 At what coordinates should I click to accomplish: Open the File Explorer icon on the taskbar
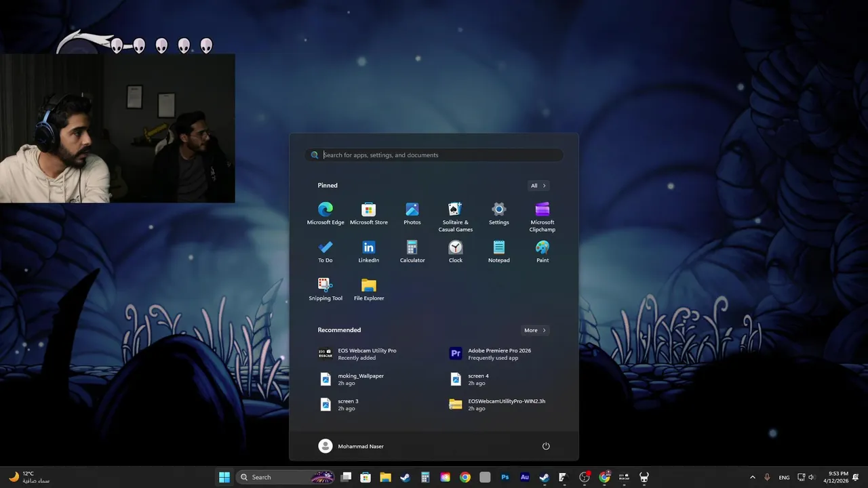point(385,477)
